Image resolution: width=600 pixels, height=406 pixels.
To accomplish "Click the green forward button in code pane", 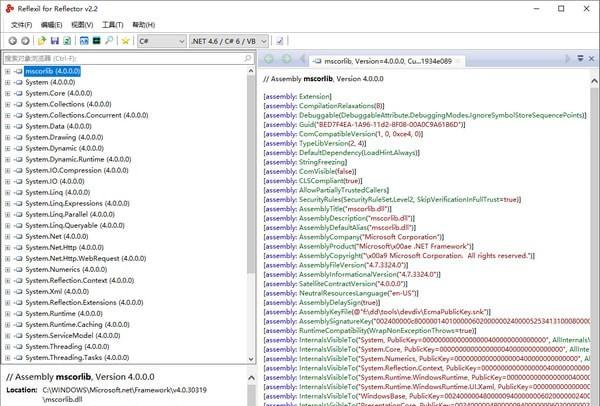I will click(x=287, y=59).
